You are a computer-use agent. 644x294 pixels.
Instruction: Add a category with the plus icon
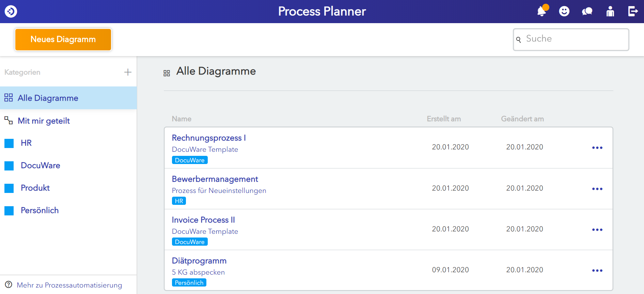(128, 72)
